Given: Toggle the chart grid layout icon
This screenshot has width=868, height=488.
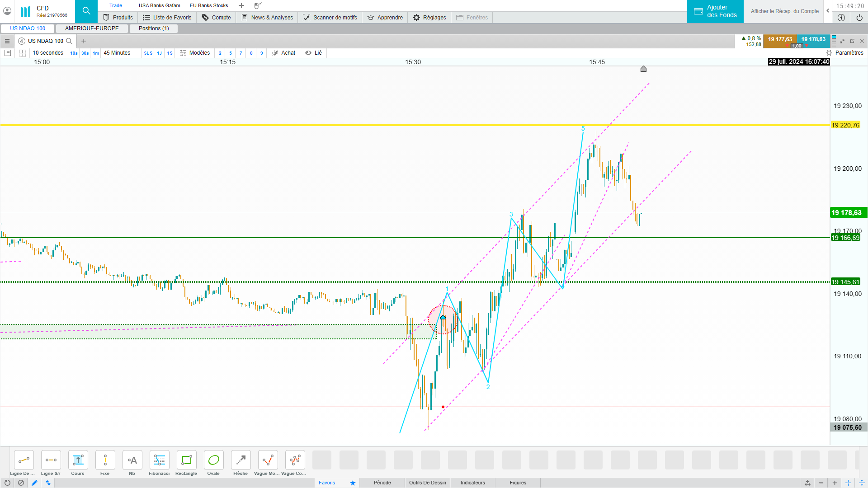Looking at the screenshot, I should tap(22, 53).
